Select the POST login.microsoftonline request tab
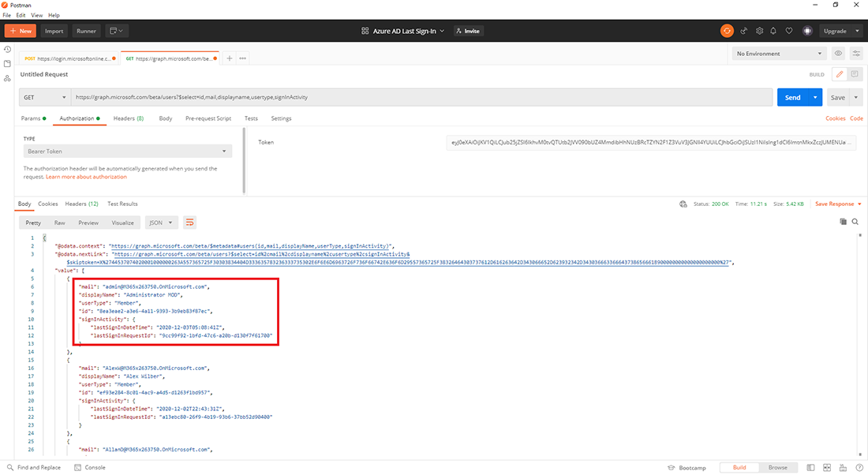 tap(69, 58)
